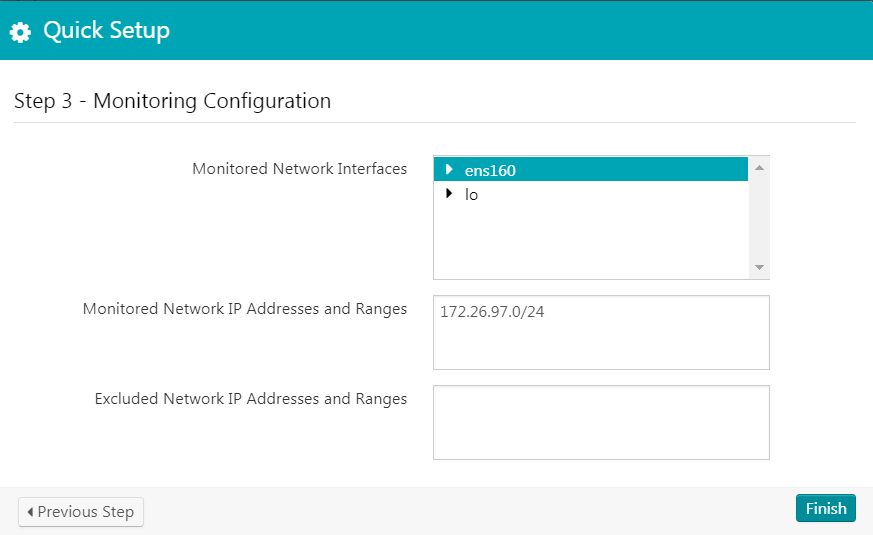Focus the Excluded Network IP Addresses field
The width and height of the screenshot is (873, 535).
[600, 422]
